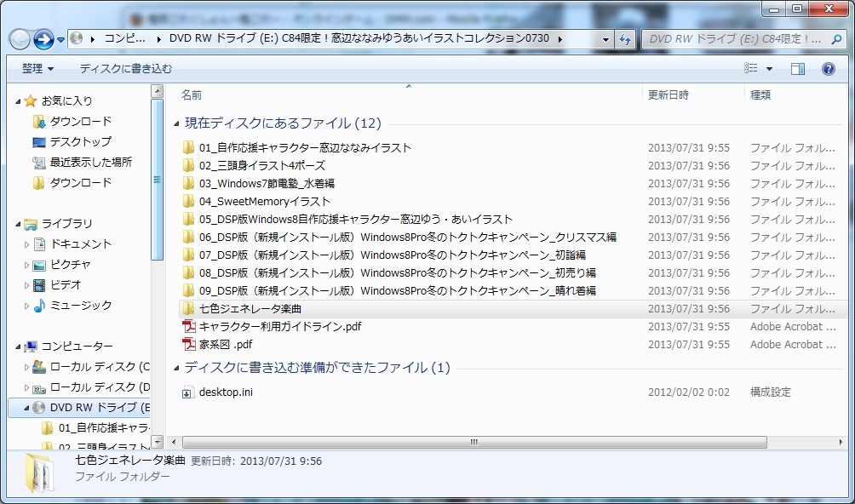This screenshot has width=855, height=504.
Task: Select folder 01_自作応援キャラクター窓辺ななみイラスト
Action: pos(305,147)
